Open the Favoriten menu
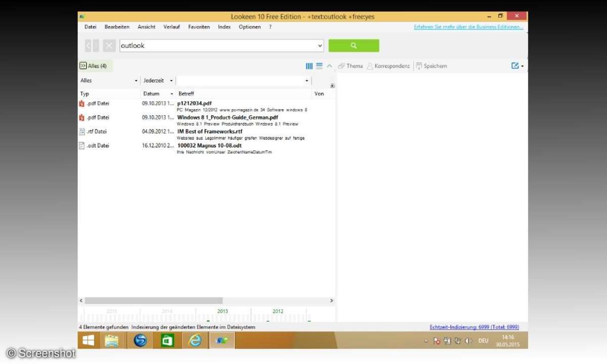The width and height of the screenshot is (607, 364). [199, 27]
